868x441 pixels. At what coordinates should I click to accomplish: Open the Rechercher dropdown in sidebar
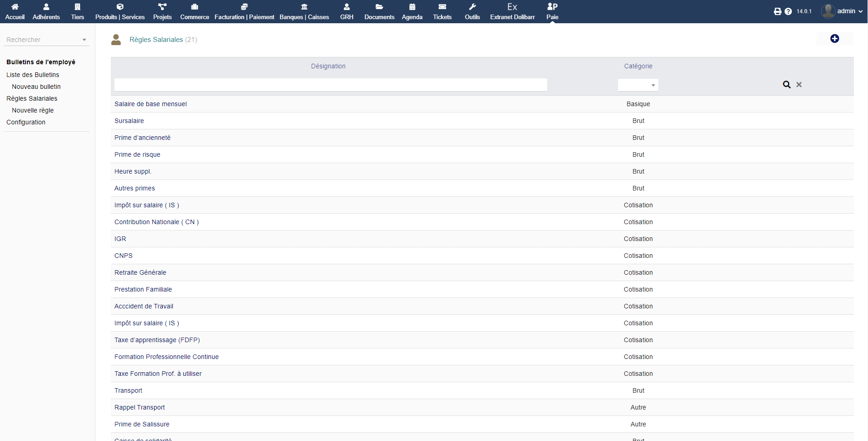click(46, 40)
